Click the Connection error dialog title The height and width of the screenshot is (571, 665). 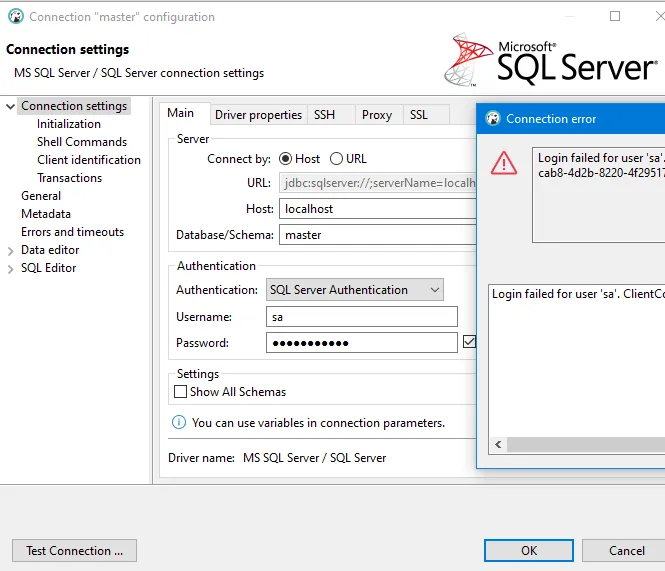coord(551,119)
